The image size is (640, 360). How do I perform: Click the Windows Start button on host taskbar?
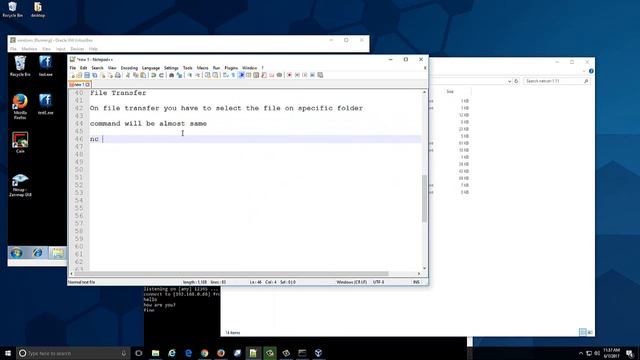[8, 353]
